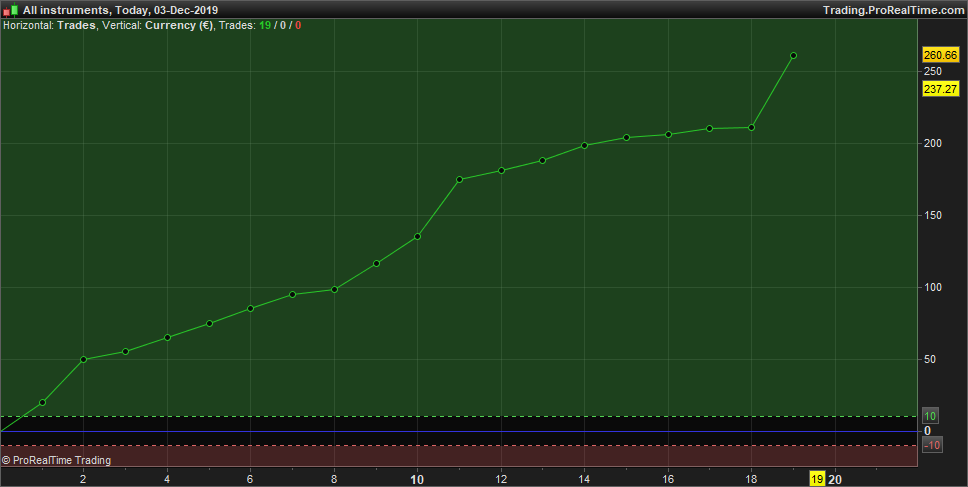Select the data point for trade 14

(x=585, y=146)
